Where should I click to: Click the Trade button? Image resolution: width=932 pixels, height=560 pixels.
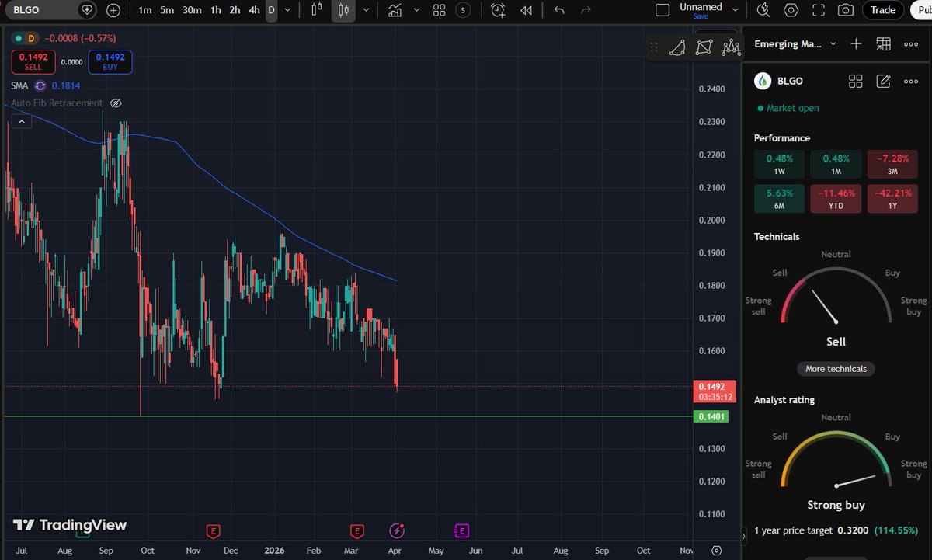point(883,10)
